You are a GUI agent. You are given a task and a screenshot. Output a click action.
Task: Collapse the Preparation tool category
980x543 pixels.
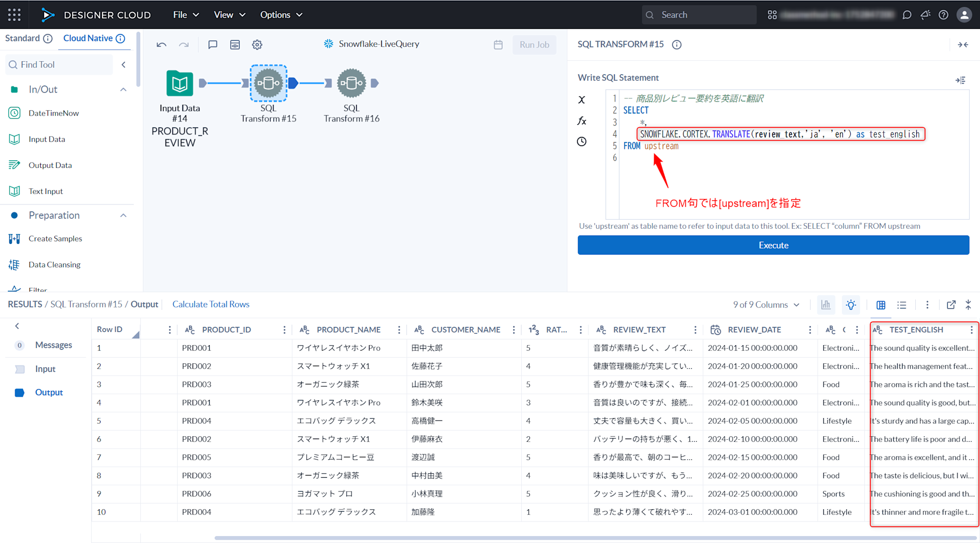123,215
